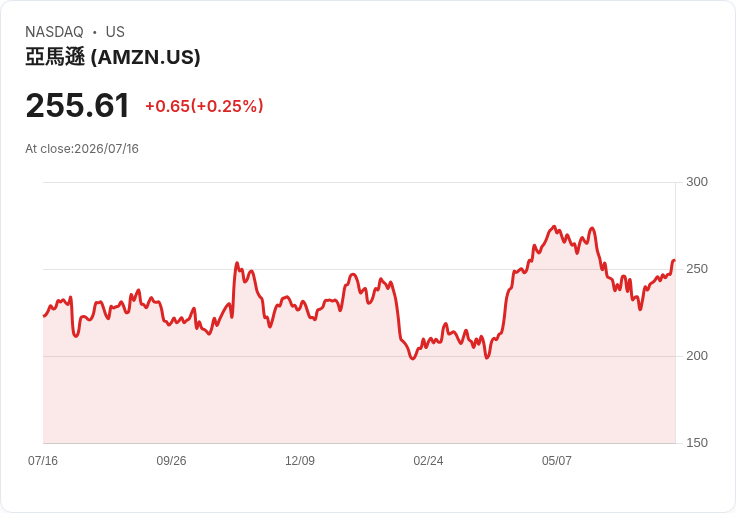Click the AMZN.US stock title
Viewport: 736px width, 513px height.
(x=113, y=57)
